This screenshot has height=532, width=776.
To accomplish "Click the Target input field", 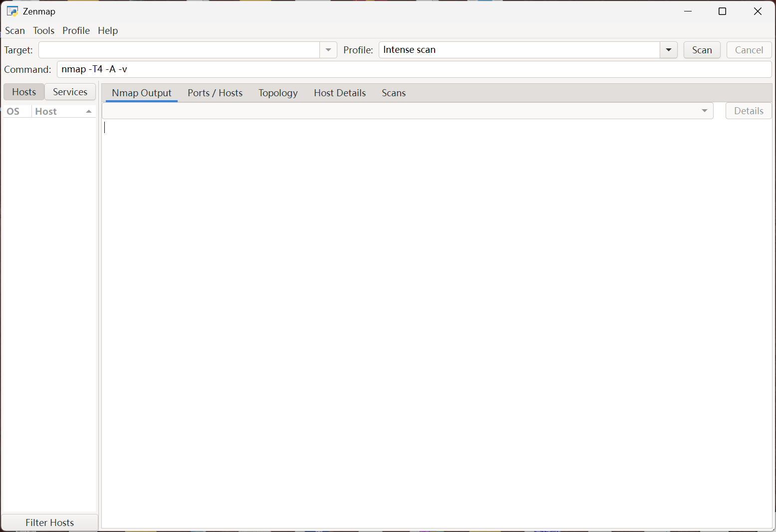I will (x=179, y=50).
